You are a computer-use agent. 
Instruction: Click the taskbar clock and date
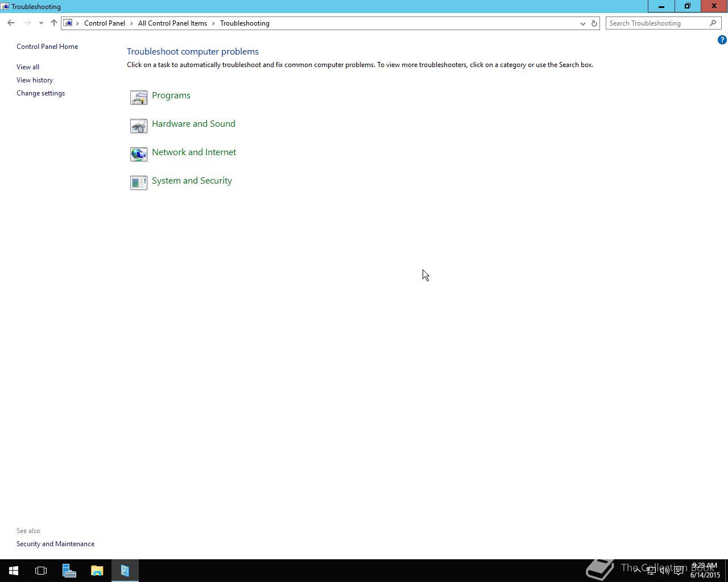coord(705,571)
